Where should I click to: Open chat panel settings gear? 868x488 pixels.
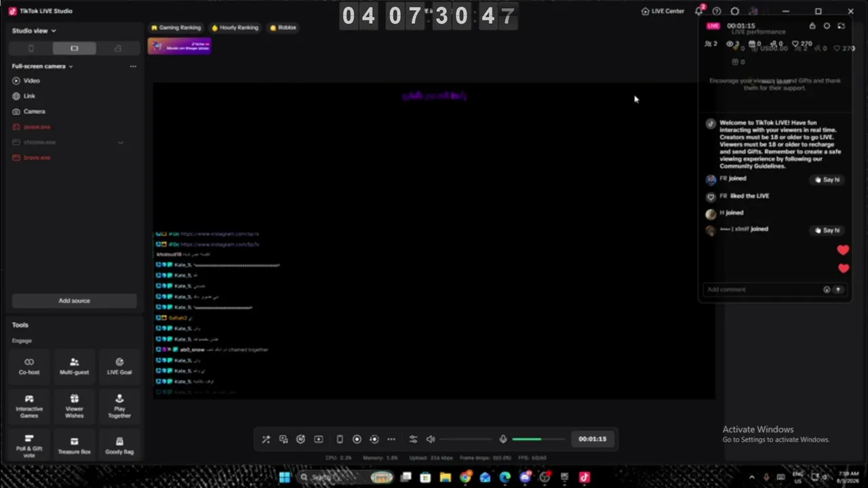point(827,26)
